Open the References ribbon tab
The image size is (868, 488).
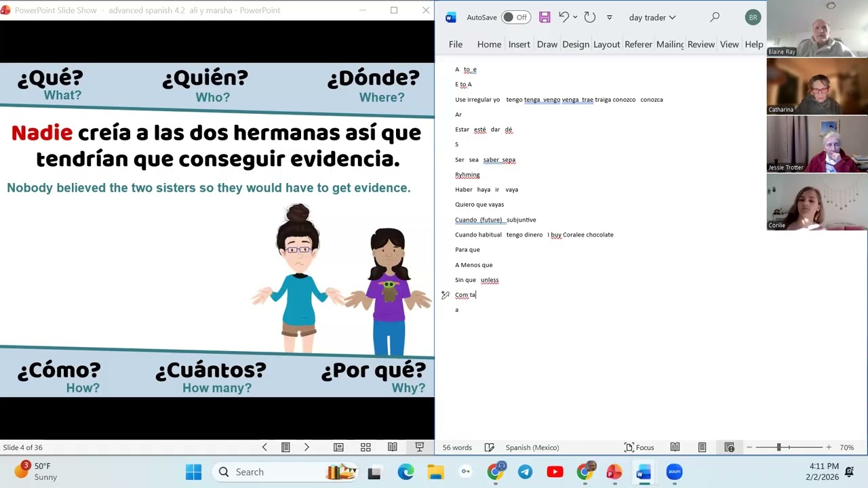point(638,44)
